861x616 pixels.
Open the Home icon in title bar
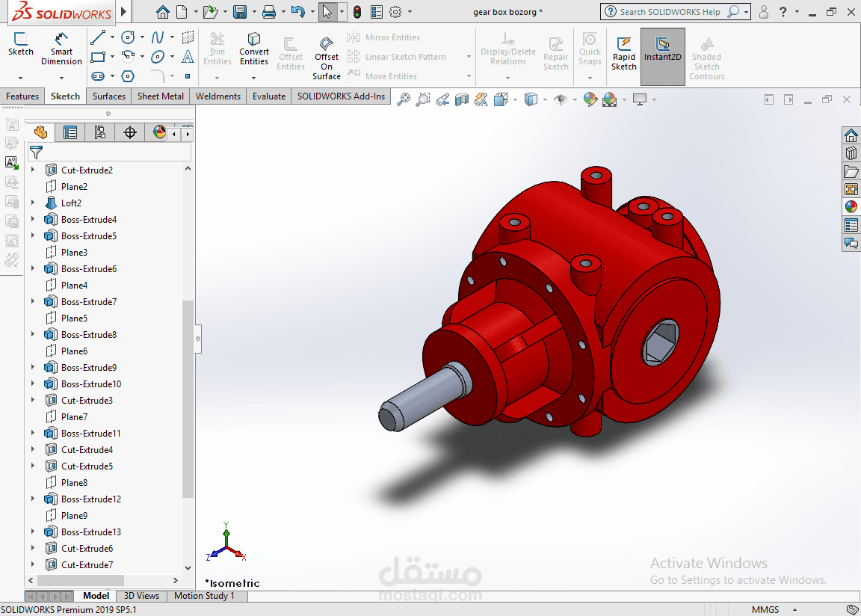pos(162,11)
